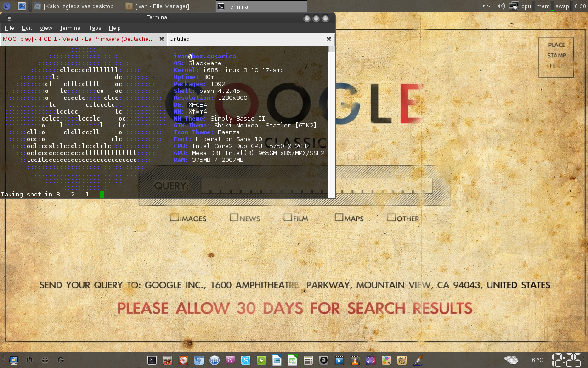The width and height of the screenshot is (588, 368).
Task: Open the Tabs menu in Terminal
Action: [95, 28]
